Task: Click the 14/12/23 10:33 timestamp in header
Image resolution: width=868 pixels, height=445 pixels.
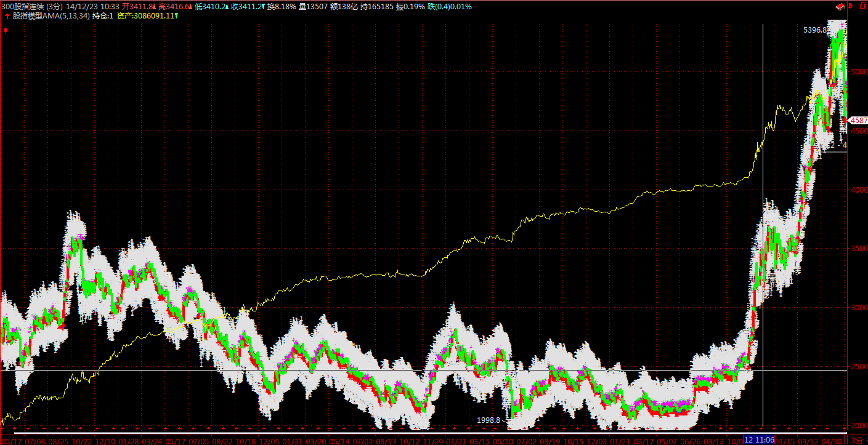Action: tap(92, 6)
